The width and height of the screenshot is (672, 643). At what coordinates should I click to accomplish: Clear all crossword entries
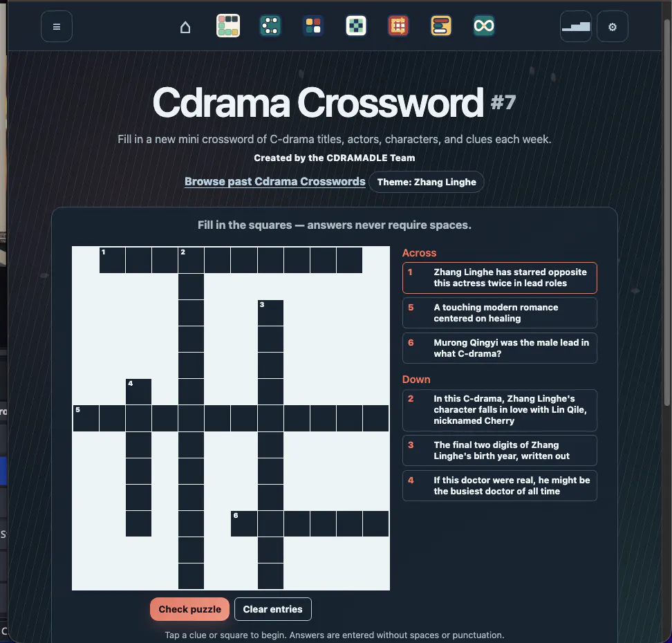click(272, 609)
